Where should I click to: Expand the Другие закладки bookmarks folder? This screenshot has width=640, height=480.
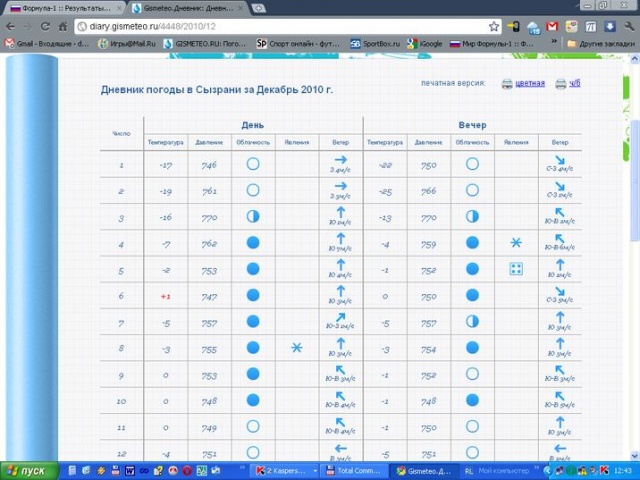(599, 44)
